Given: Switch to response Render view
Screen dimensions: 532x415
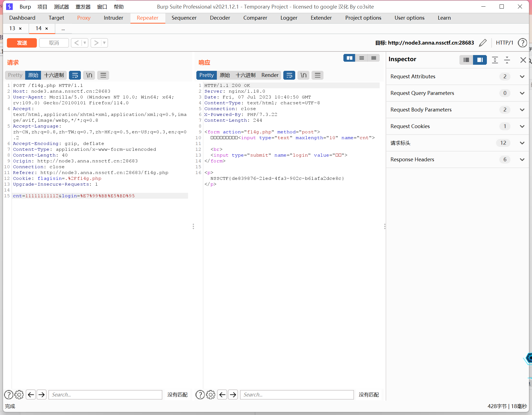Looking at the screenshot, I should pos(270,75).
